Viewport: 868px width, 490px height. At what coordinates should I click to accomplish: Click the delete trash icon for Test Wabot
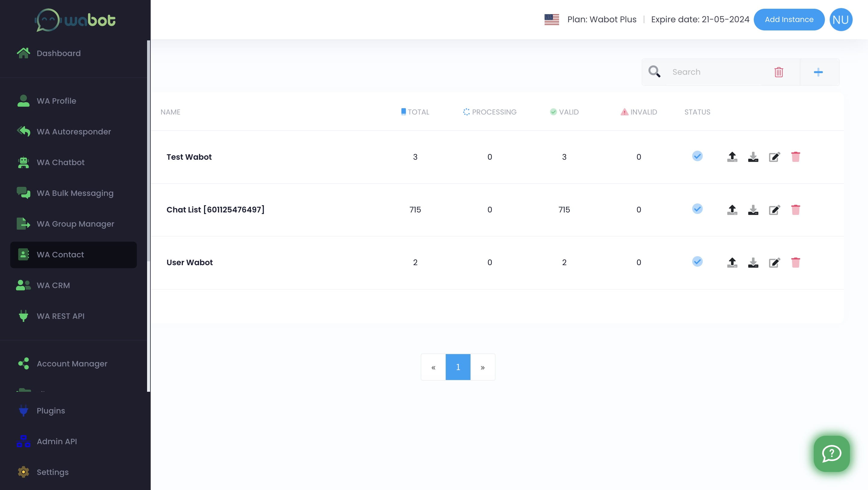pos(796,156)
